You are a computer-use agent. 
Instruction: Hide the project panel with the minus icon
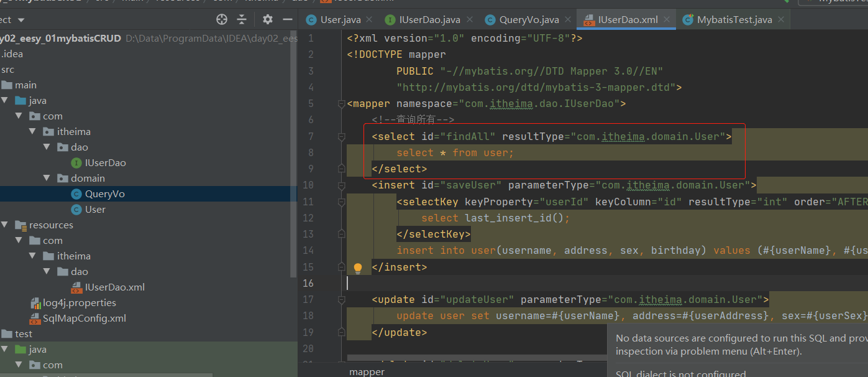pos(287,19)
